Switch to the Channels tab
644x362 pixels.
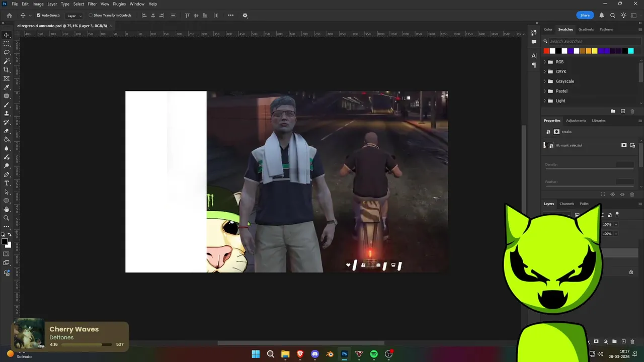(x=567, y=204)
